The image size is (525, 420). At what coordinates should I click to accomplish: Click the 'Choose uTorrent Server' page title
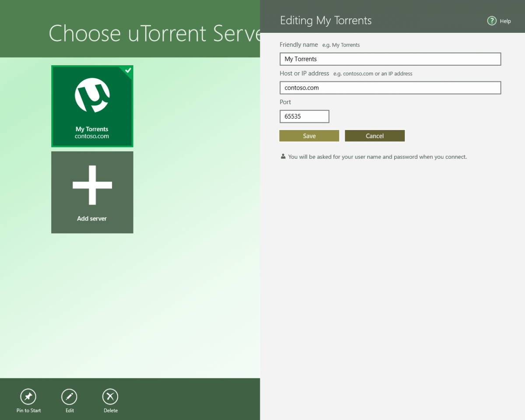[x=154, y=33]
